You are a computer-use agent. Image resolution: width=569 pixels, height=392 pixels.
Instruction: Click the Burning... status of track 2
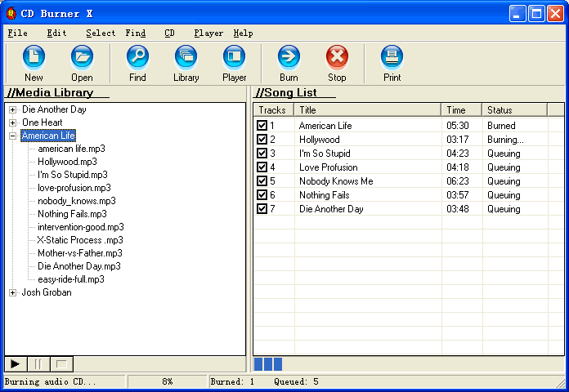(x=505, y=140)
